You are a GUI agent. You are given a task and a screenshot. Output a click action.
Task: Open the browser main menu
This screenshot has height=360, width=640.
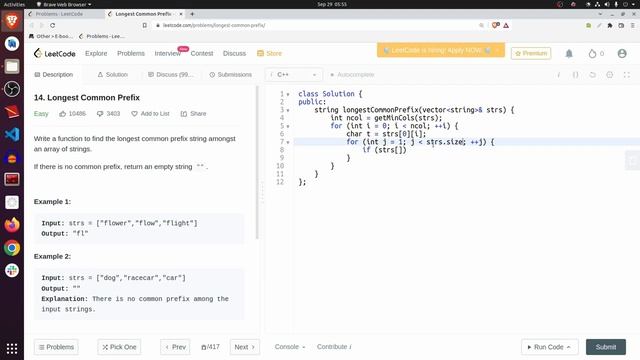[x=633, y=25]
